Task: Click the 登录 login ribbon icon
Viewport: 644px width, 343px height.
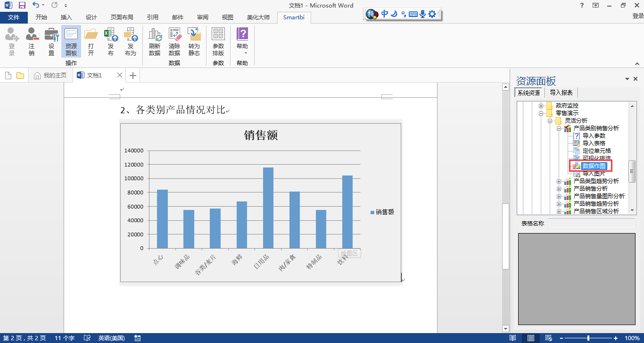Action: coord(11,42)
